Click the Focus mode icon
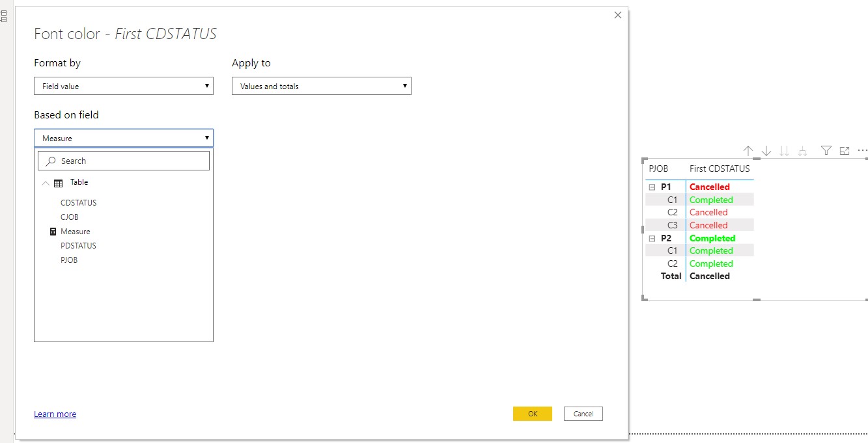This screenshot has width=868, height=443. 845,150
